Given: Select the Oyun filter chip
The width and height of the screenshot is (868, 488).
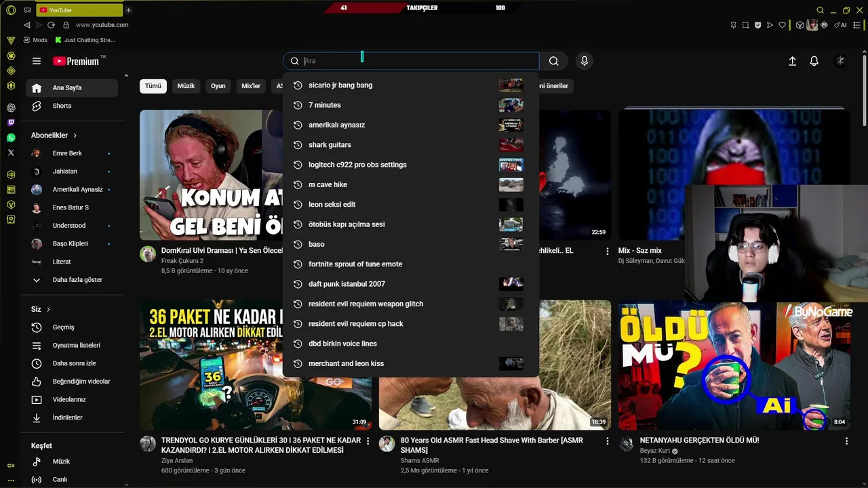Looking at the screenshot, I should coord(218,86).
